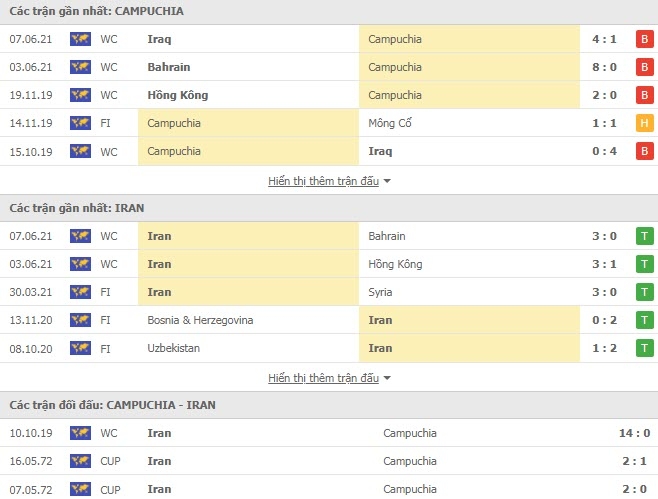Click the world flag icon in 16.05.72 CUP row
Viewport: 658px width, 499px height.
[80, 461]
